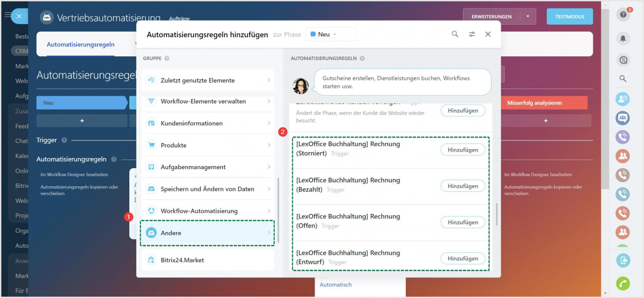Click the "Gutscheine erstellen, Dienstleistungen buchen" hint bubble
This screenshot has width=644, height=298.
[403, 82]
